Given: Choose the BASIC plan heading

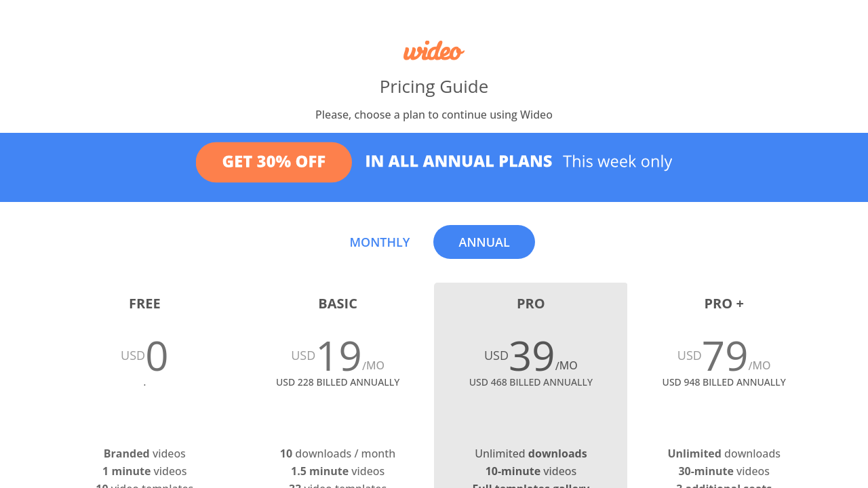Looking at the screenshot, I should [x=338, y=304].
